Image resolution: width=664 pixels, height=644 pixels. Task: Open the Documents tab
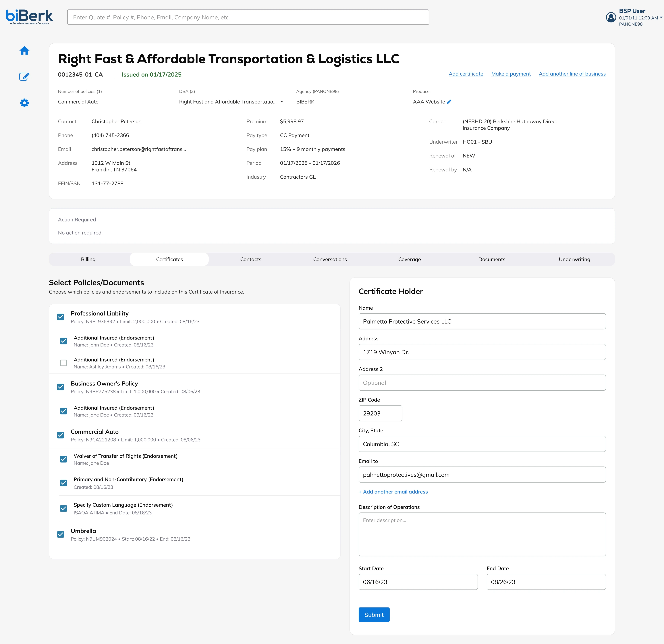click(x=492, y=259)
